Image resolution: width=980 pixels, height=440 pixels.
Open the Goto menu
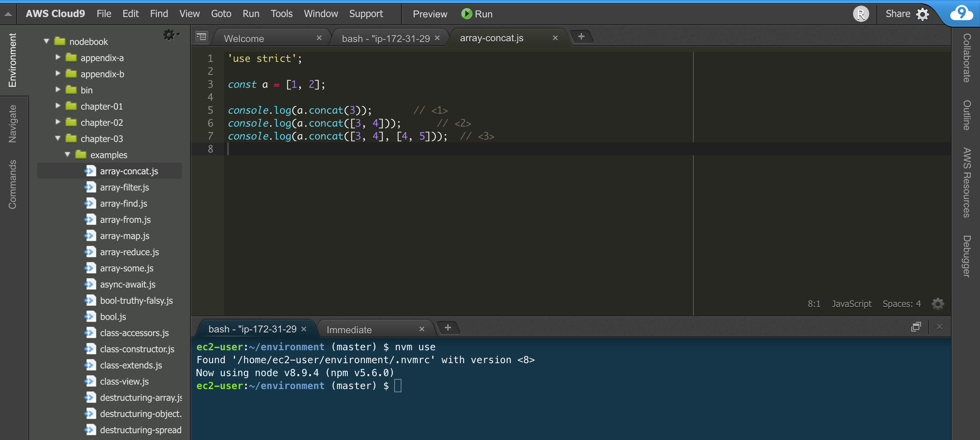221,14
